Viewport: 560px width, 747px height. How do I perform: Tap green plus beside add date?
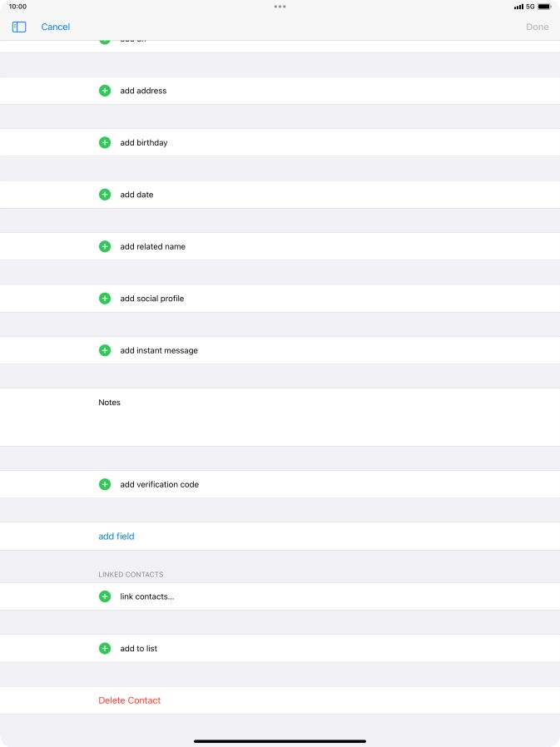[105, 195]
